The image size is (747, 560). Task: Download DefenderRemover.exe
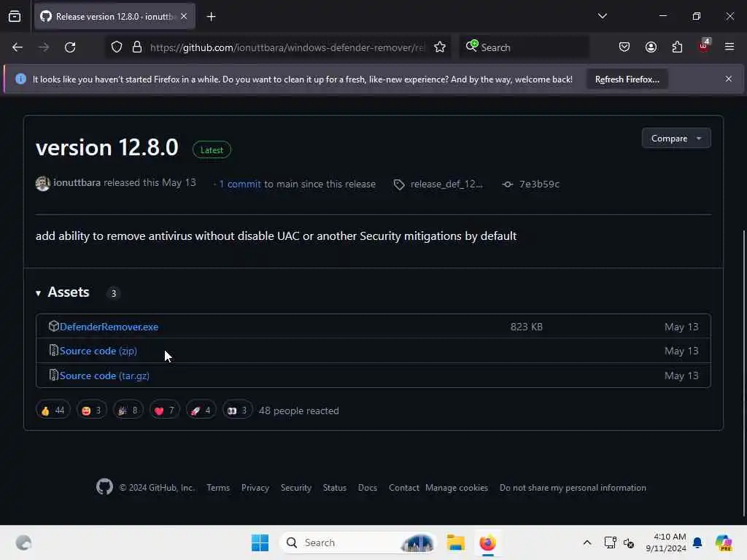tap(109, 327)
